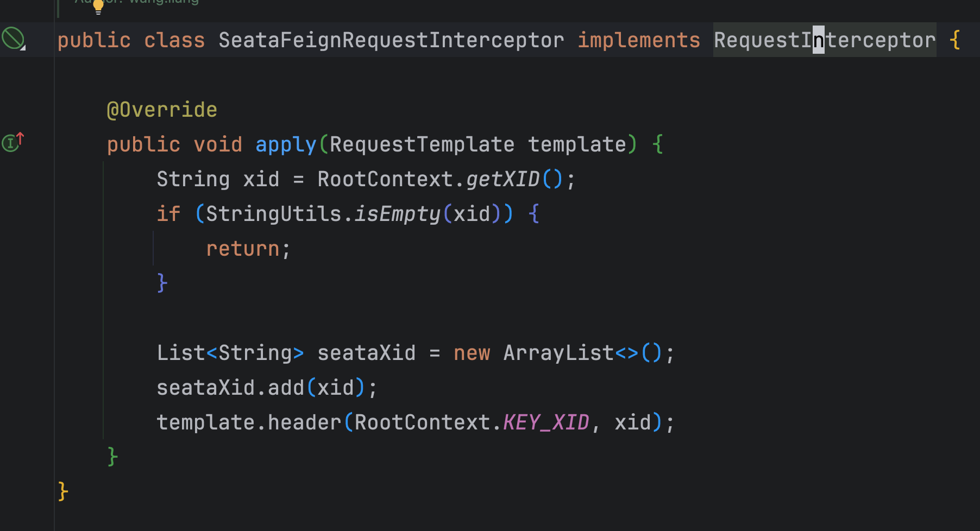Click the ArrayList constructor type

(x=558, y=353)
